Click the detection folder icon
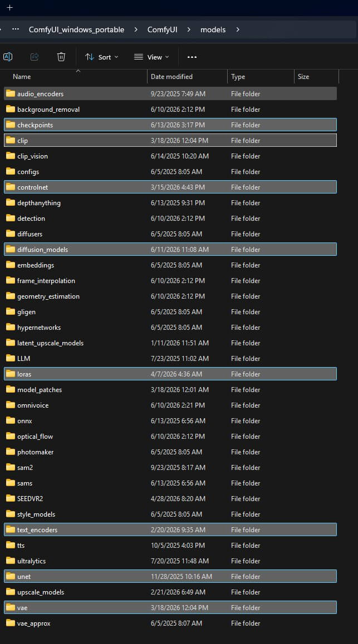358x644 pixels. (11, 219)
